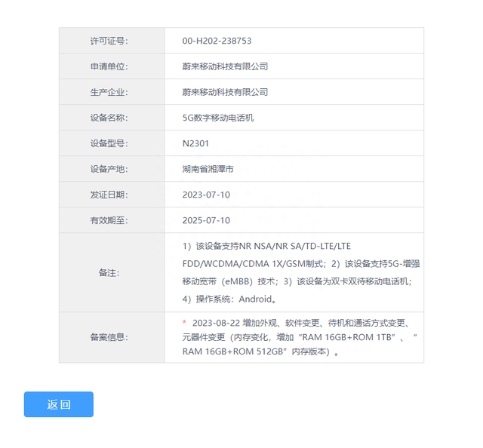The width and height of the screenshot is (483, 448).
Task: Click the 生产企业 label
Action: pyautogui.click(x=109, y=92)
